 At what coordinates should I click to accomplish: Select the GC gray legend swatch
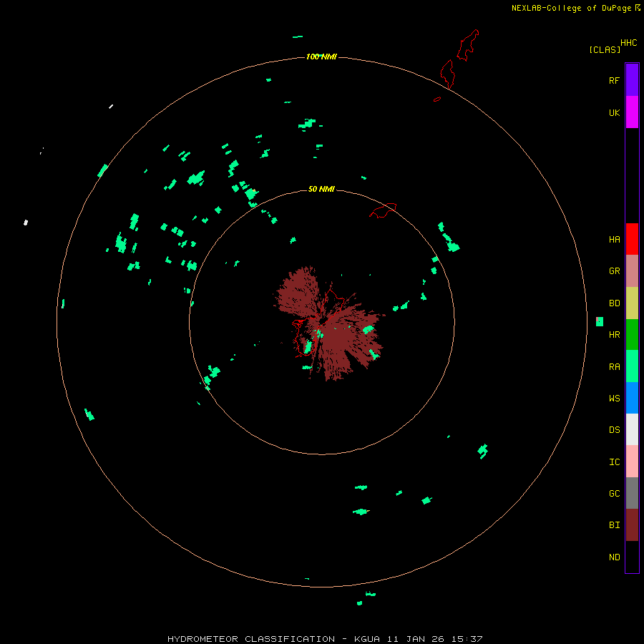tap(632, 493)
